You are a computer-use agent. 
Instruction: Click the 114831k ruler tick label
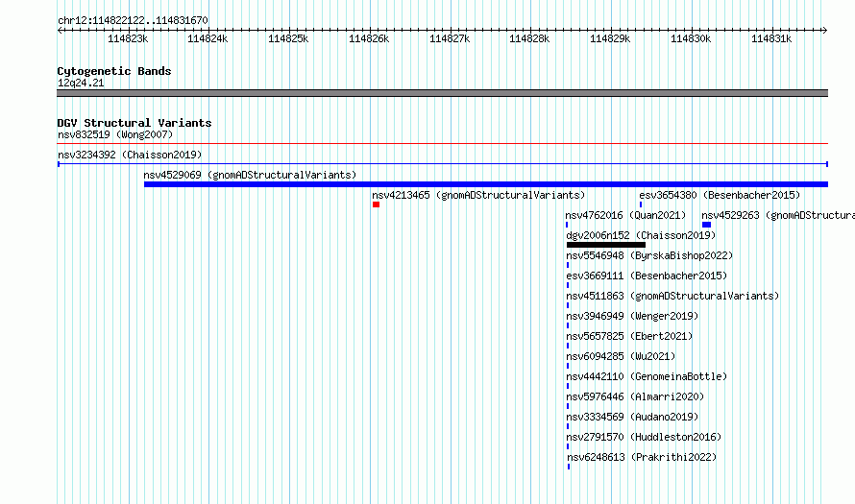(771, 38)
